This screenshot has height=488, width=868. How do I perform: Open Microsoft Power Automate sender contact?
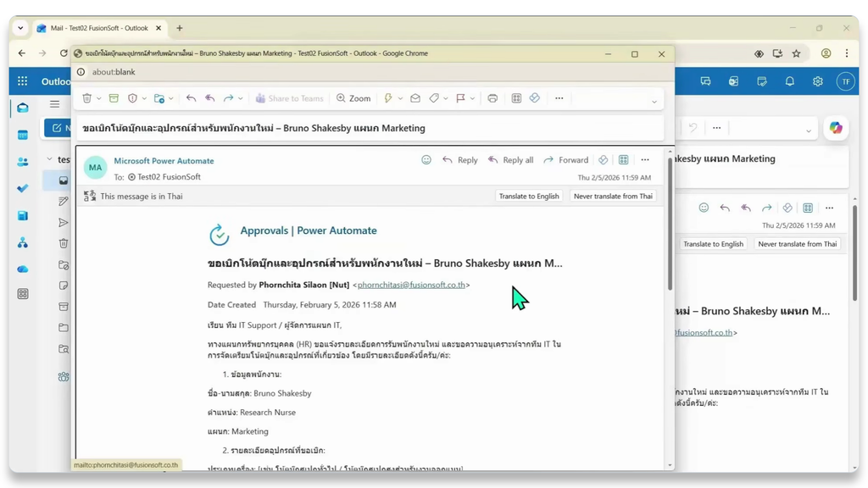pos(164,160)
